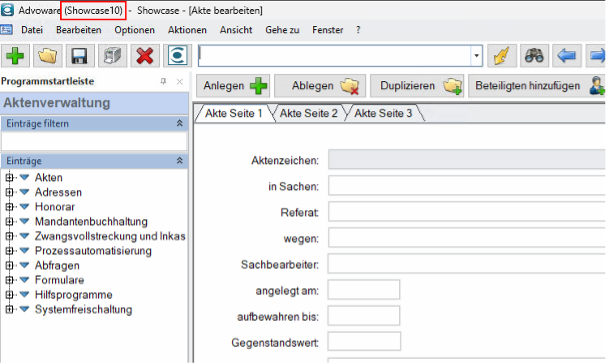This screenshot has width=606, height=364.
Task: Click the angelegt am date field
Action: (364, 290)
